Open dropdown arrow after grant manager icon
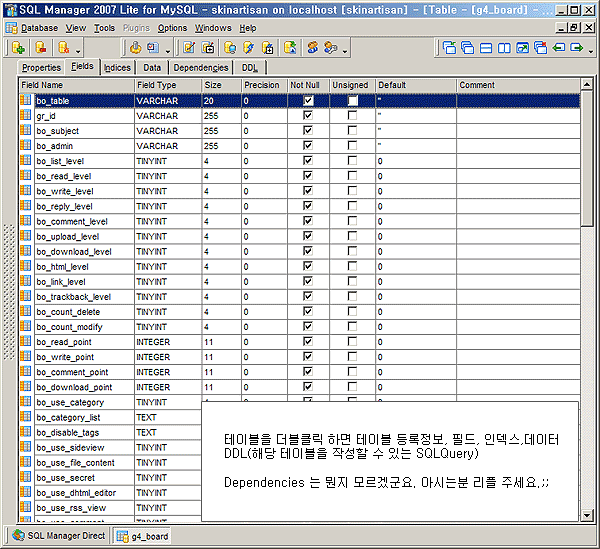 345,51
